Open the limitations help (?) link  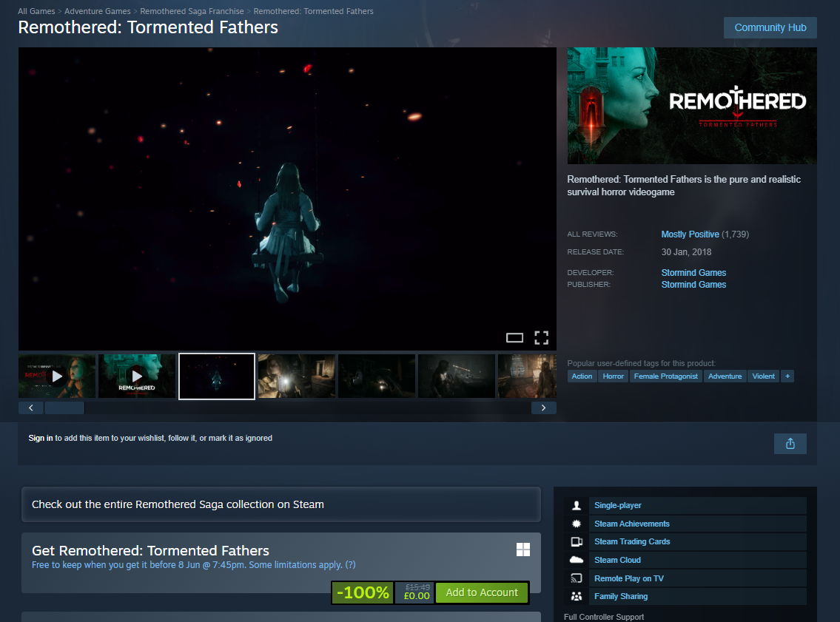click(350, 565)
